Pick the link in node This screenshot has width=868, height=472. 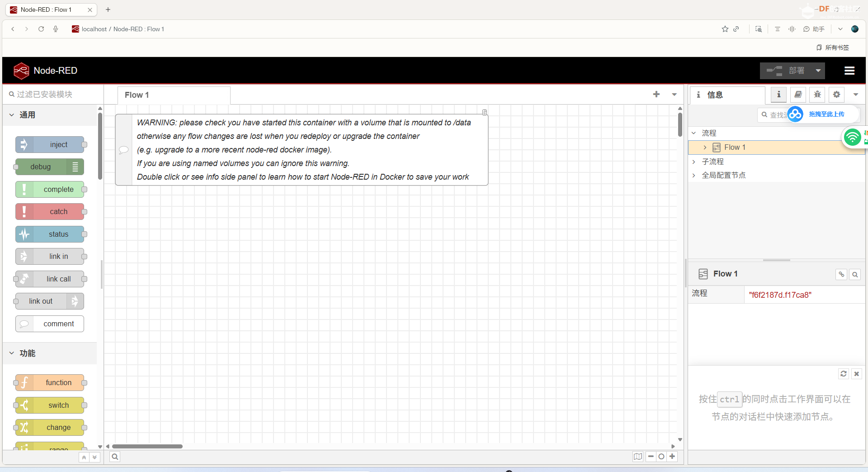coord(50,257)
